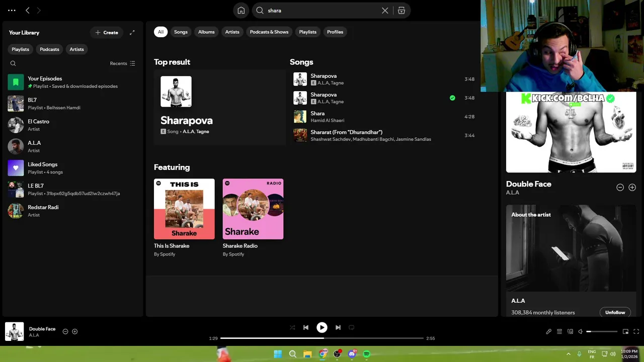Skip to the previous track
This screenshot has width=644, height=362.
pos(306,327)
